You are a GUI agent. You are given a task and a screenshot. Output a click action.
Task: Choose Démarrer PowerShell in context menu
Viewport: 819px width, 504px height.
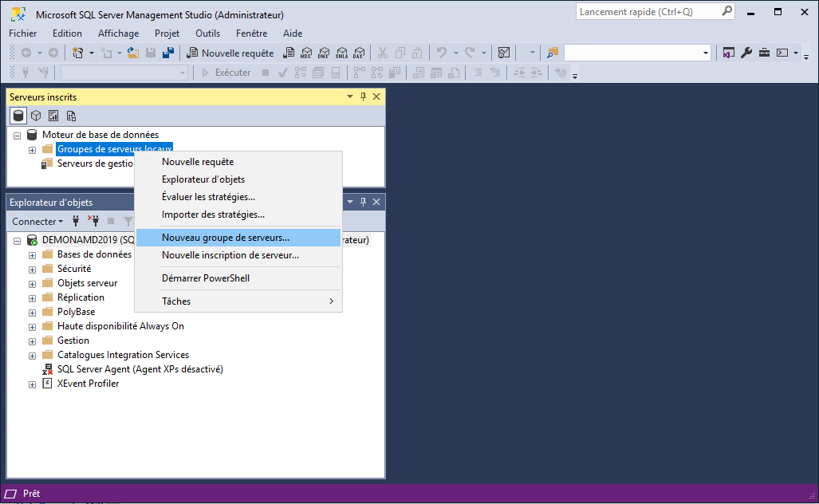click(x=238, y=278)
